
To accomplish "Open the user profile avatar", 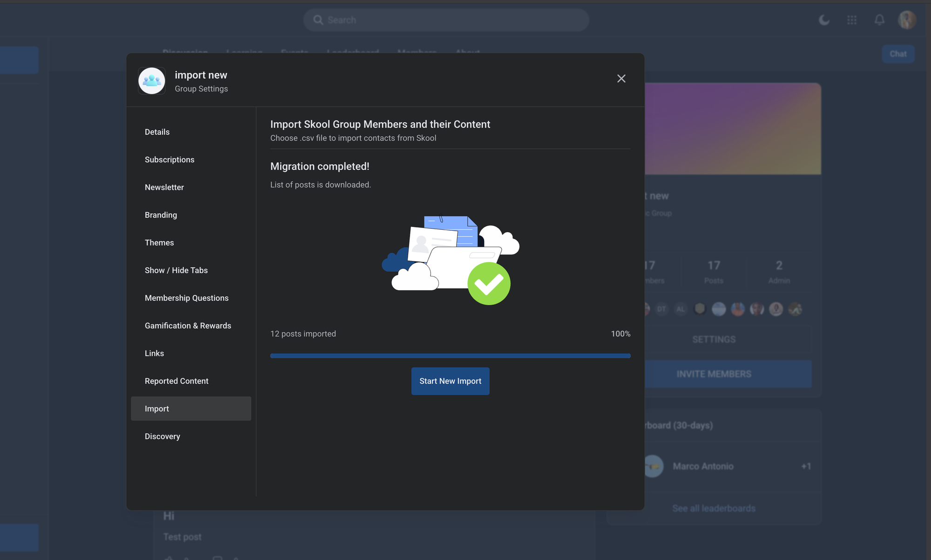I will 907,20.
